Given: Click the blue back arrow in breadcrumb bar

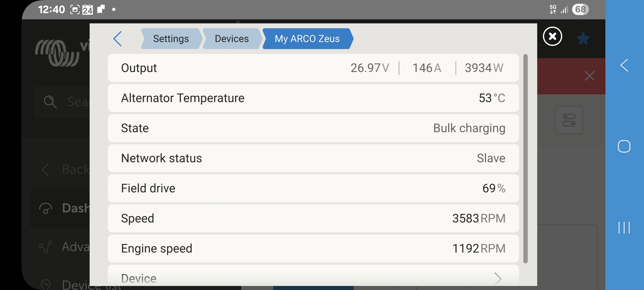Looking at the screenshot, I should [118, 39].
